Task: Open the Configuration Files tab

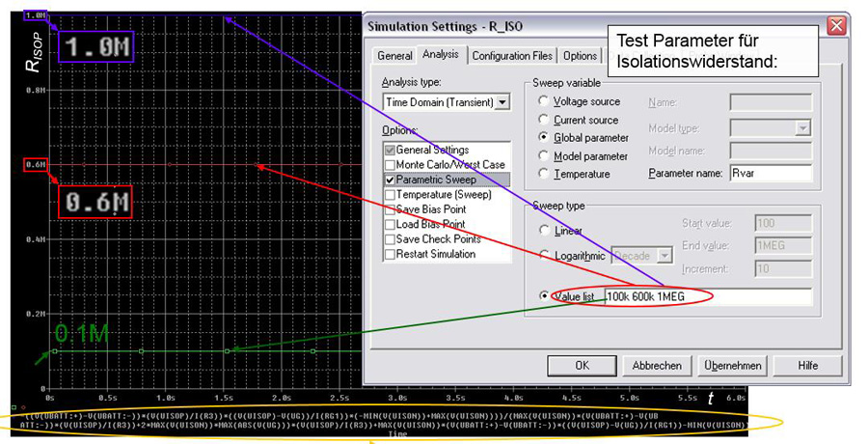Action: coord(512,56)
